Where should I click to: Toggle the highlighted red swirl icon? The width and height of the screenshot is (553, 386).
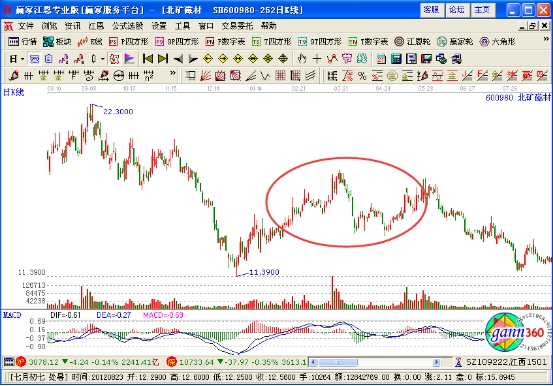coord(114,59)
